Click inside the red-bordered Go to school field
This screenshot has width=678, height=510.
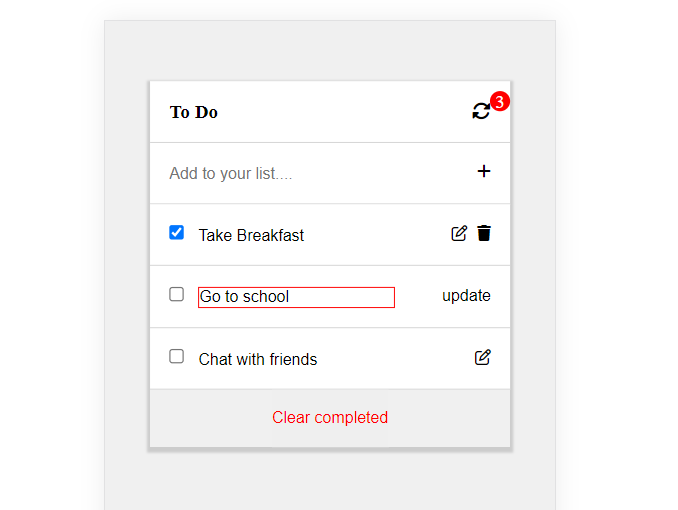coord(296,297)
